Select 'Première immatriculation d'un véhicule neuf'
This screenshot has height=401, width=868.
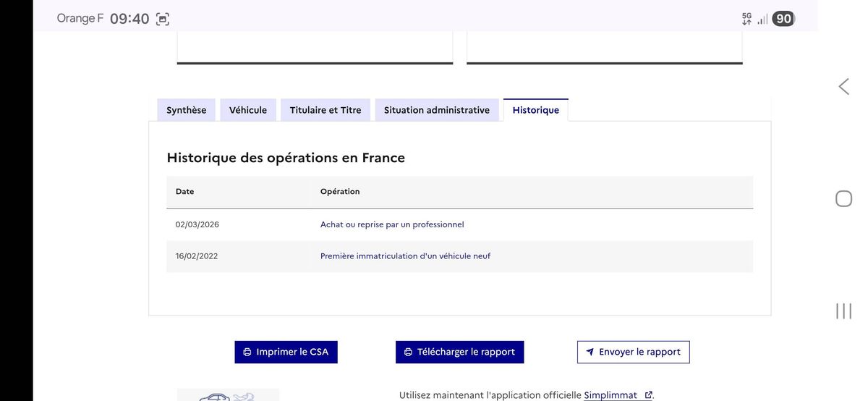[x=405, y=256]
